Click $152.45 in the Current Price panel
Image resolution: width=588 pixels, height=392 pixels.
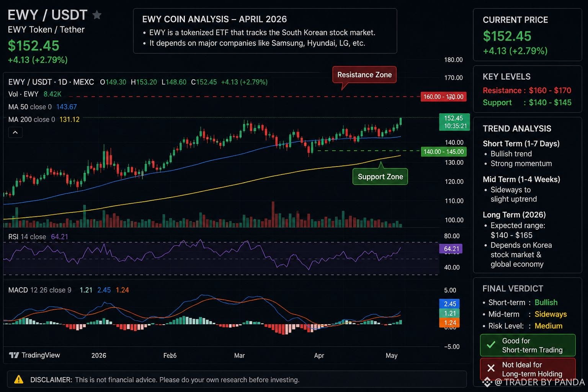[507, 36]
